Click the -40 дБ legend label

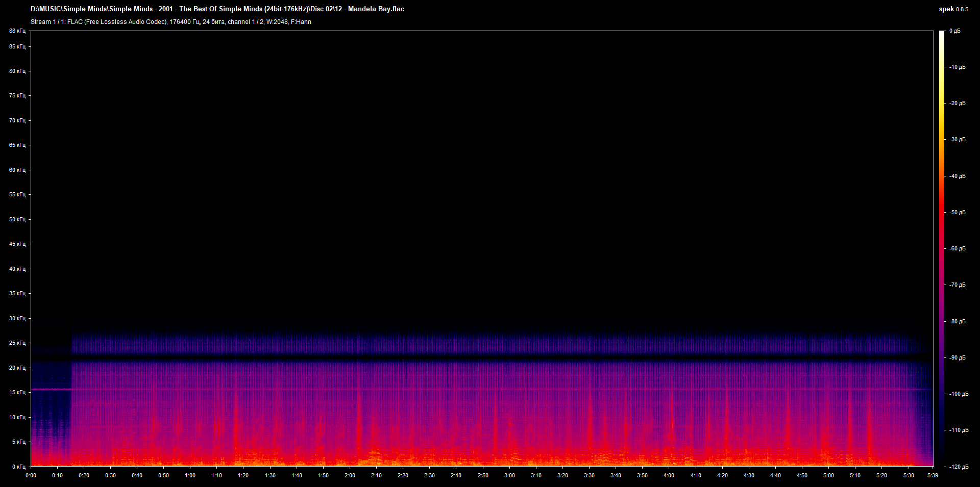tap(958, 176)
